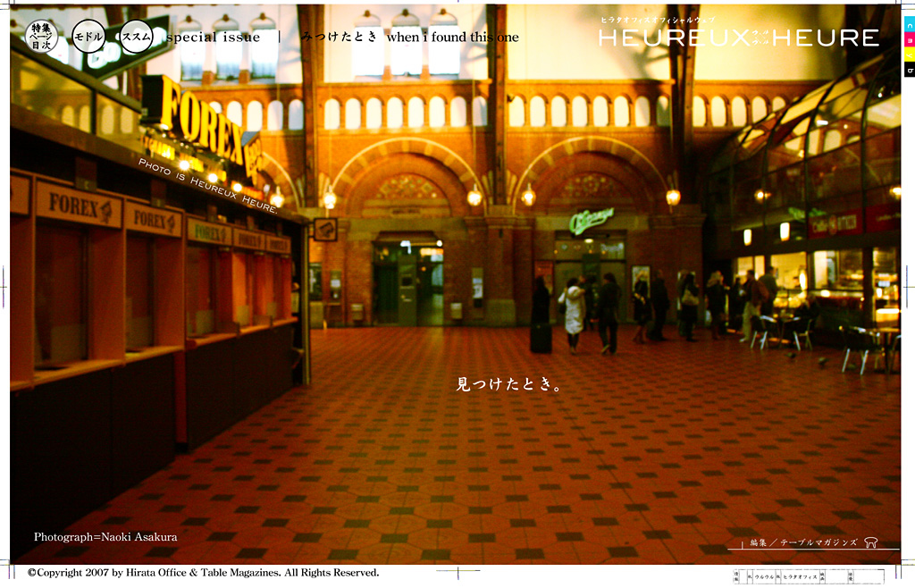This screenshot has width=915, height=588.
Task: Open the 特集ページ目次 circular button
Action: click(41, 36)
